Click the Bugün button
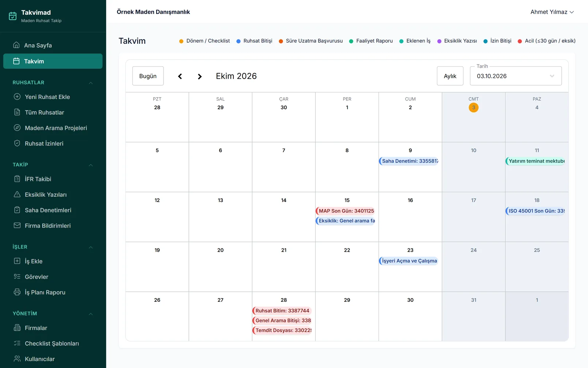This screenshot has height=368, width=588. point(148,76)
